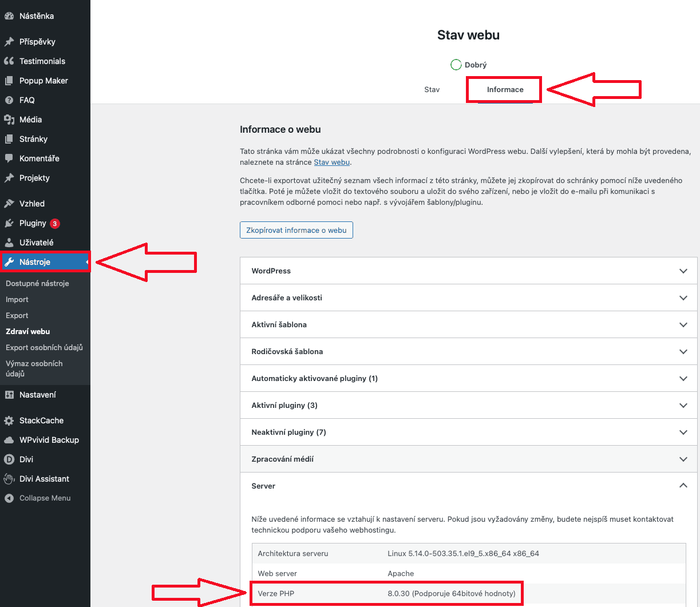The width and height of the screenshot is (700, 607).
Task: Expand the Aktivní šablona section
Action: (x=469, y=324)
